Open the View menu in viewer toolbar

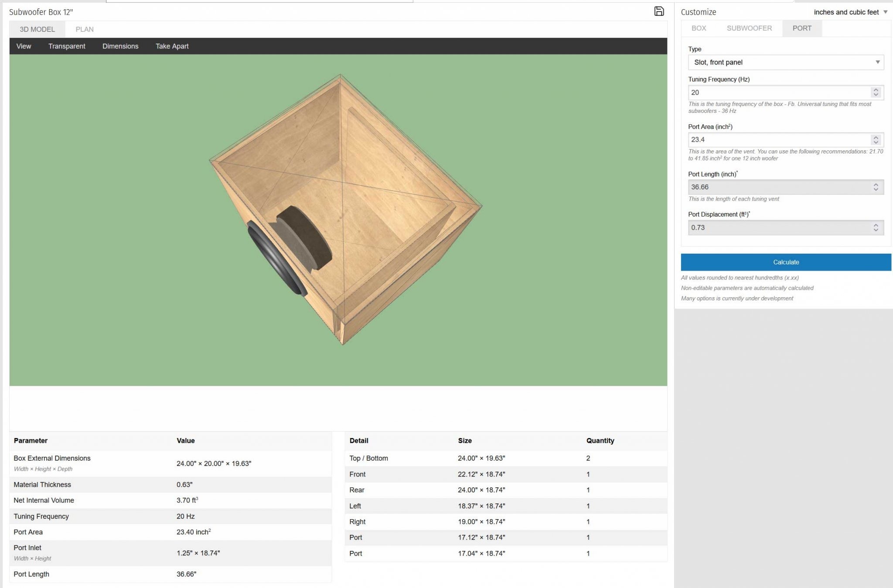(24, 46)
